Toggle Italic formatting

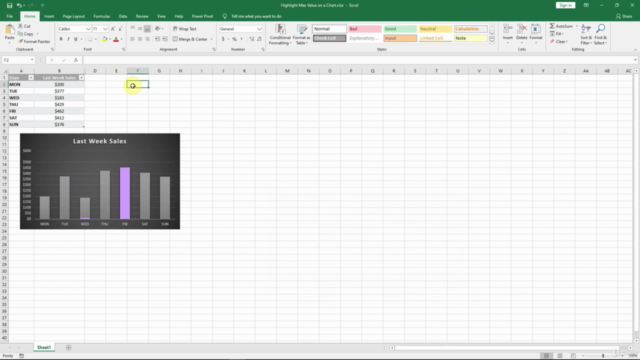[68, 39]
